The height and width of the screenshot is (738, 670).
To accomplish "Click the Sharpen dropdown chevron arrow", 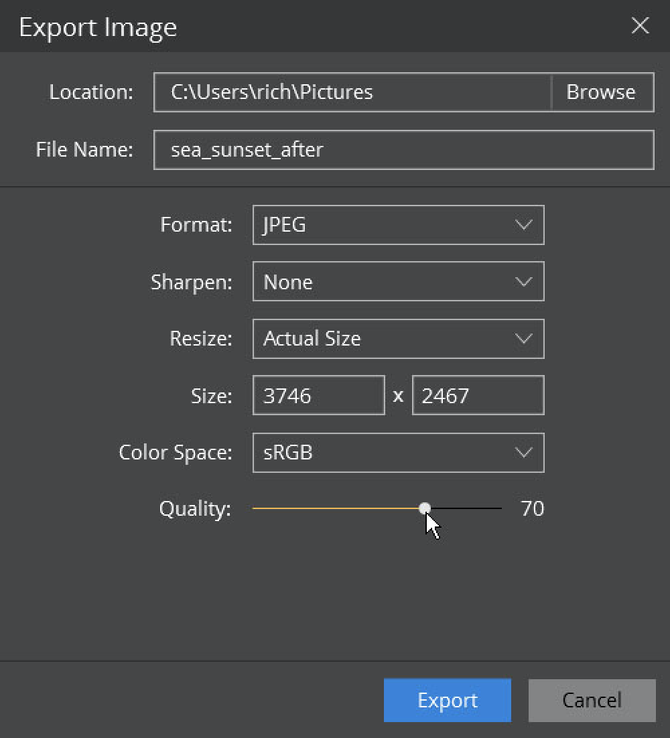I will pos(523,282).
